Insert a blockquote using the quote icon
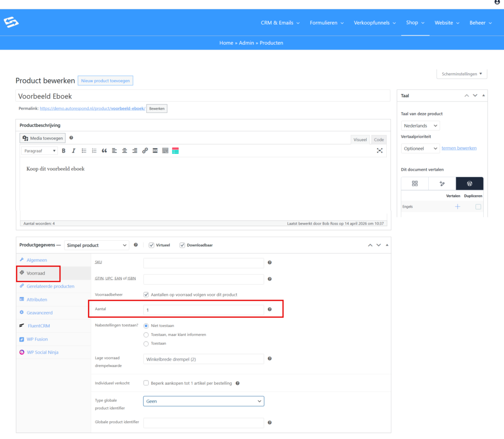Image resolution: width=504 pixels, height=439 pixels. pos(104,151)
